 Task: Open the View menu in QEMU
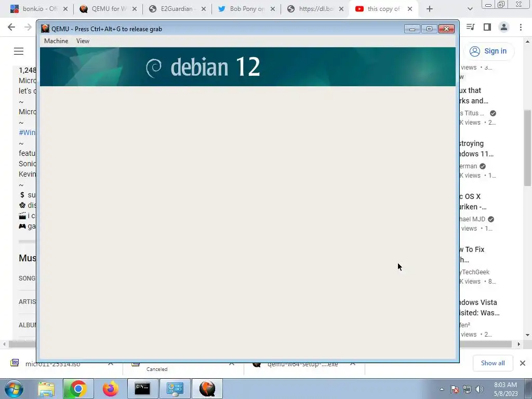click(x=83, y=41)
